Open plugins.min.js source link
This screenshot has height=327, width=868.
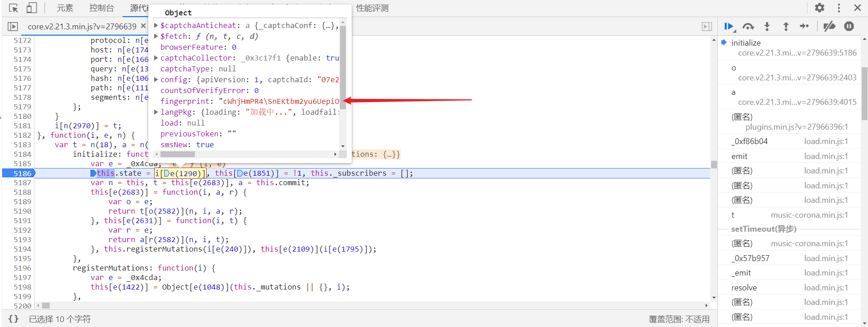click(x=797, y=127)
